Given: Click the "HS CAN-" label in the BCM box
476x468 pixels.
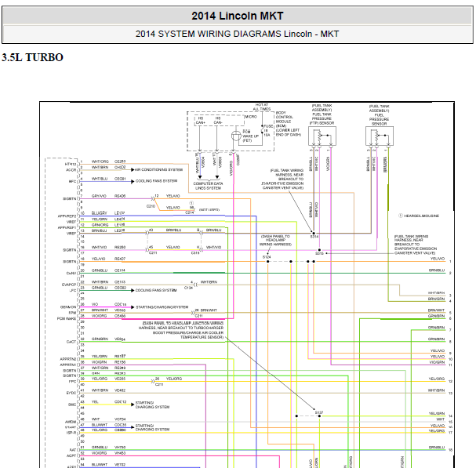Looking at the screenshot, I should [218, 120].
